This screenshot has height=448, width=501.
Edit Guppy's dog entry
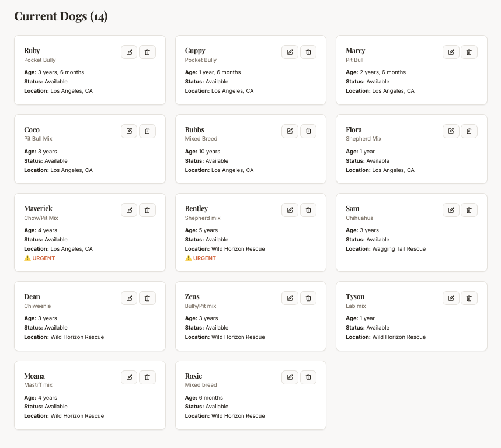(290, 52)
